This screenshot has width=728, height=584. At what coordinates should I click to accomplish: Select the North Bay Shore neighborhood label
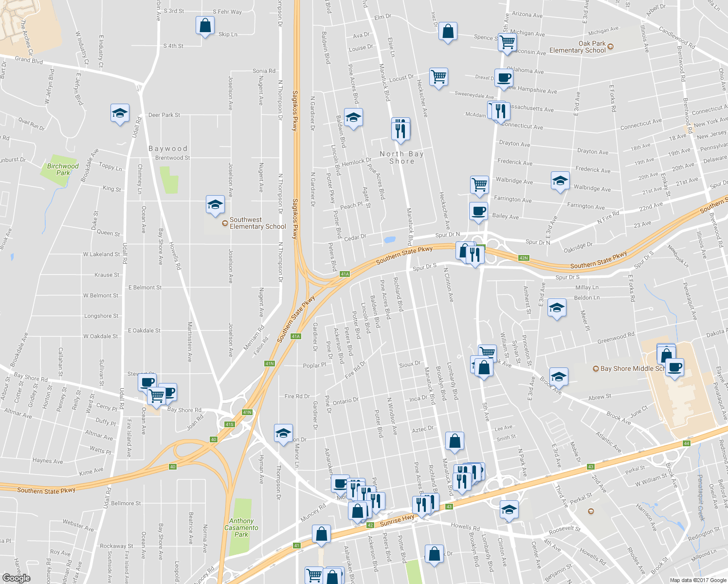pyautogui.click(x=402, y=158)
